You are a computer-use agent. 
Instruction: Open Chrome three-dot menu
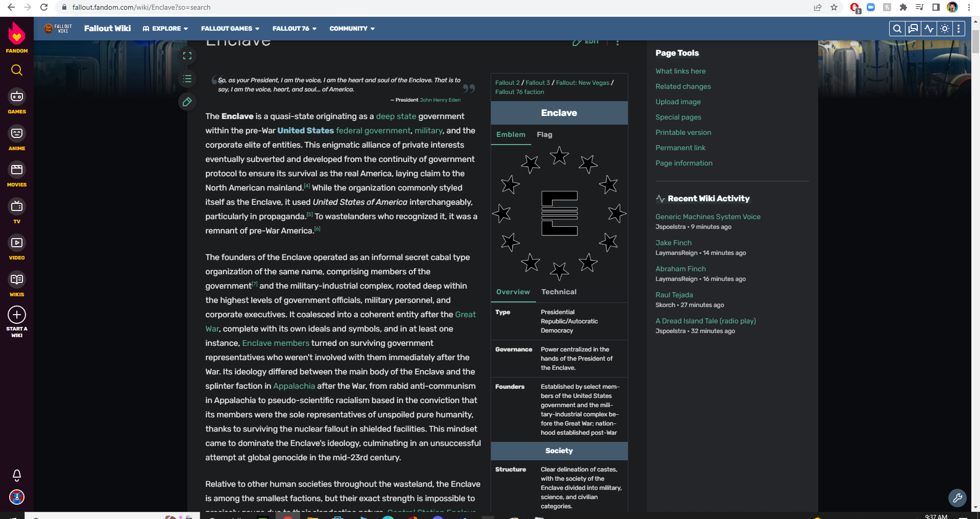[x=969, y=7]
